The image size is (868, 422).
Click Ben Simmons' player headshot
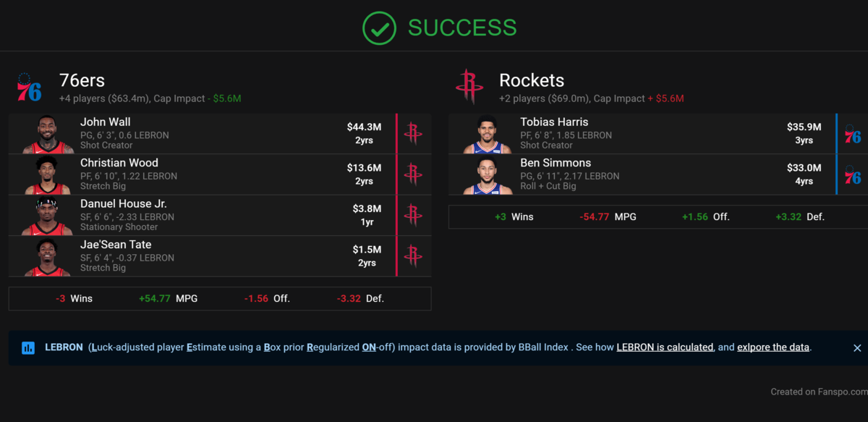(488, 175)
